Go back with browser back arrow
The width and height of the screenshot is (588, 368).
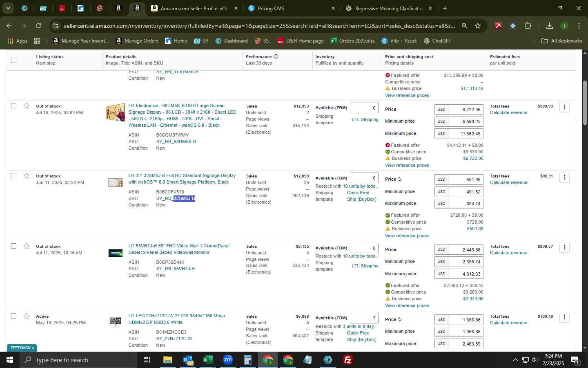[9, 26]
